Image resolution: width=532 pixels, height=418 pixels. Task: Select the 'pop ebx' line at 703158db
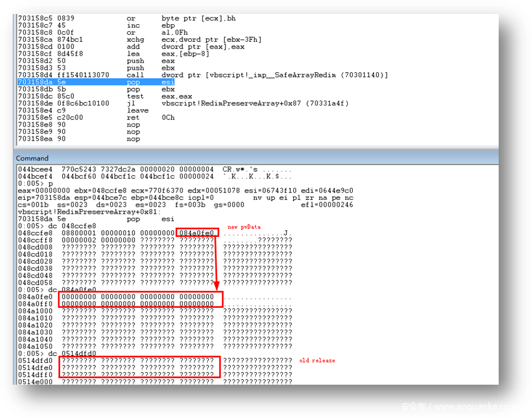(96, 89)
